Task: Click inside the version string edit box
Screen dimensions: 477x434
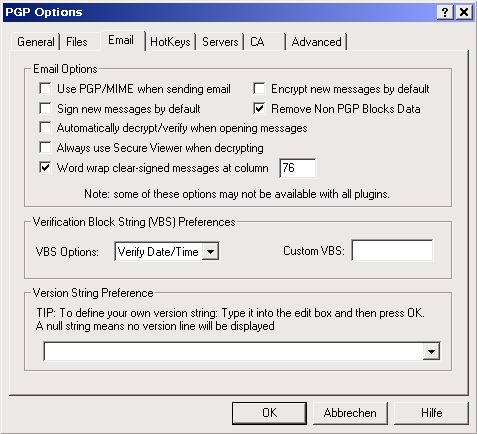Action: click(x=233, y=351)
